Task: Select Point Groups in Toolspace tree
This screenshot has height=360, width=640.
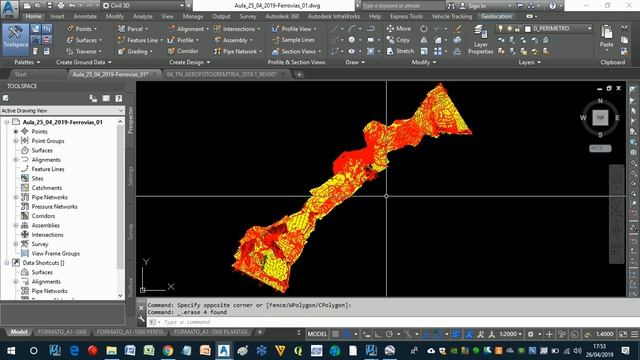Action: (48, 141)
